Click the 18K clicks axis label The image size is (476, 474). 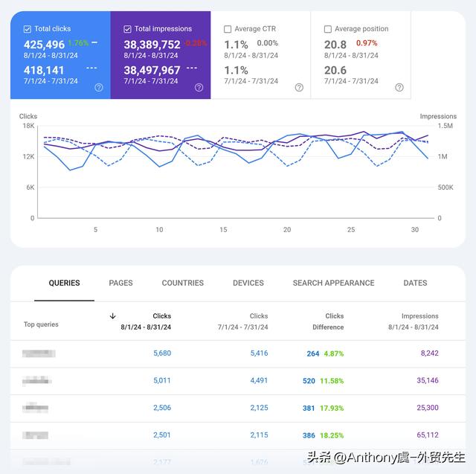click(x=29, y=126)
